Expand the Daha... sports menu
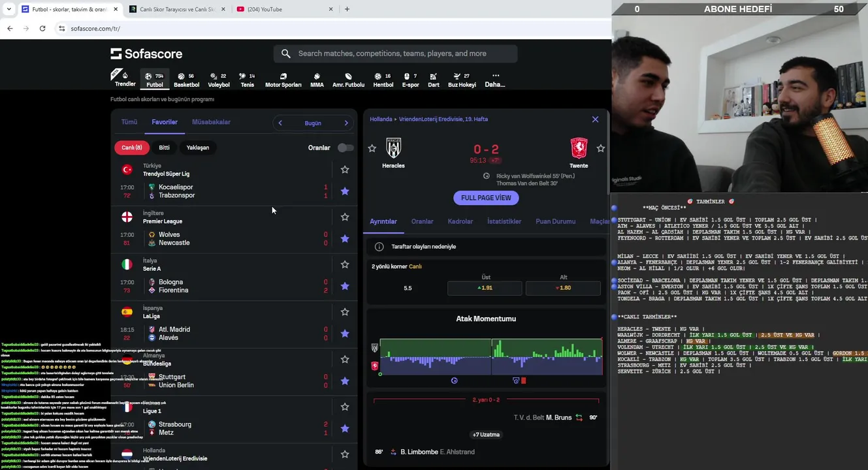868x470 pixels. coord(495,80)
